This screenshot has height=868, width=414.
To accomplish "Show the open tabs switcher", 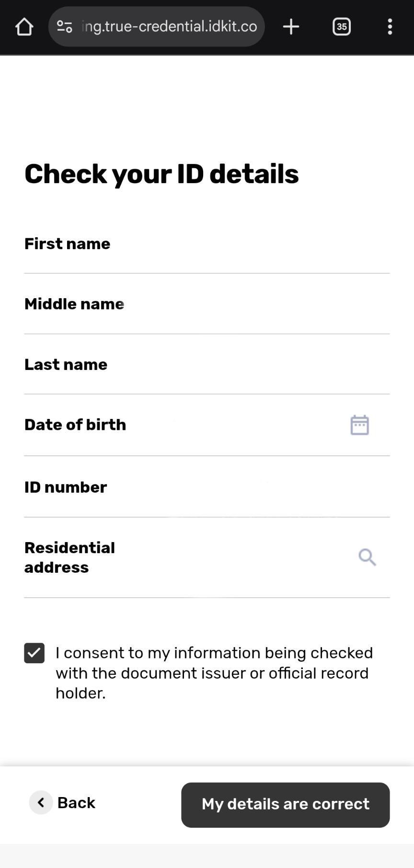I will coord(342,27).
